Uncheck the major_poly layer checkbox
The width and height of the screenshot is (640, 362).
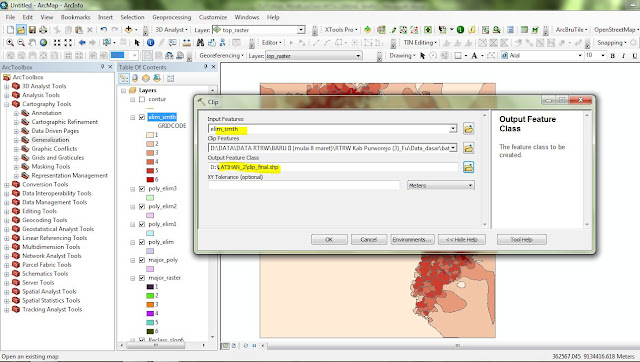pos(142,260)
